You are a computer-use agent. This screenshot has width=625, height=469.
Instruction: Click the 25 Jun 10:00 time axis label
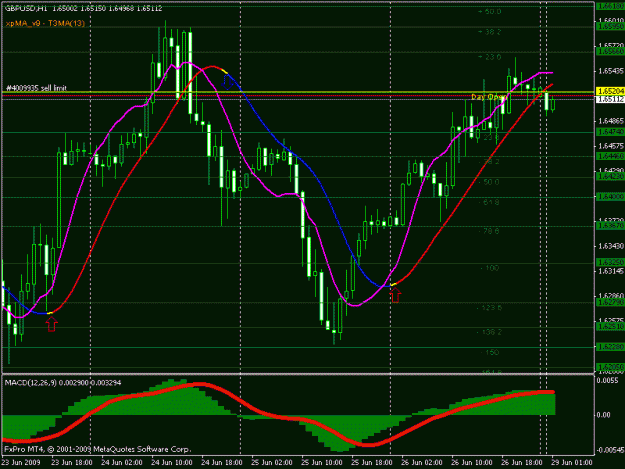322,462
